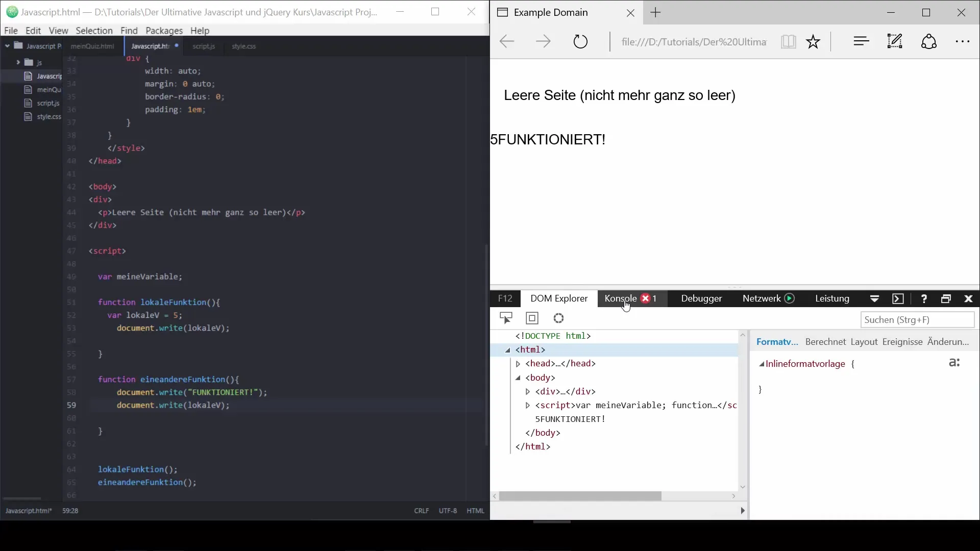Open the Hub lines icon
The width and height of the screenshot is (980, 551).
pyautogui.click(x=861, y=41)
